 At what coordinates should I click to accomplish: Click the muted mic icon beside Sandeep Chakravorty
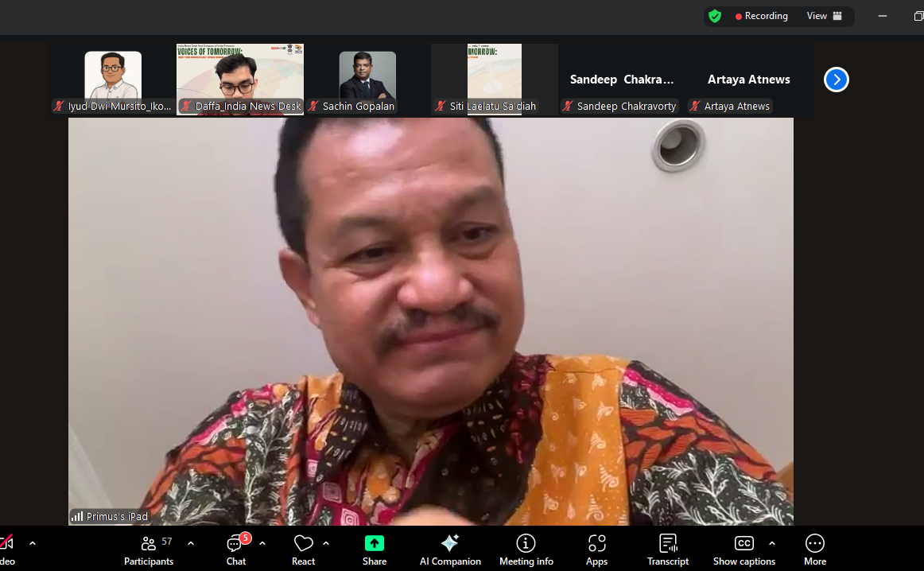(568, 106)
